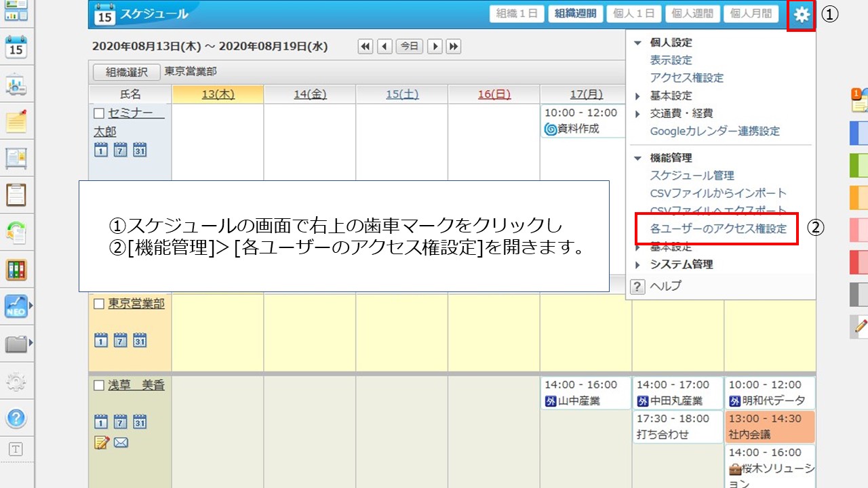Click the monthly 31 icon under 東京営業部
868x488 pixels.
tap(140, 340)
